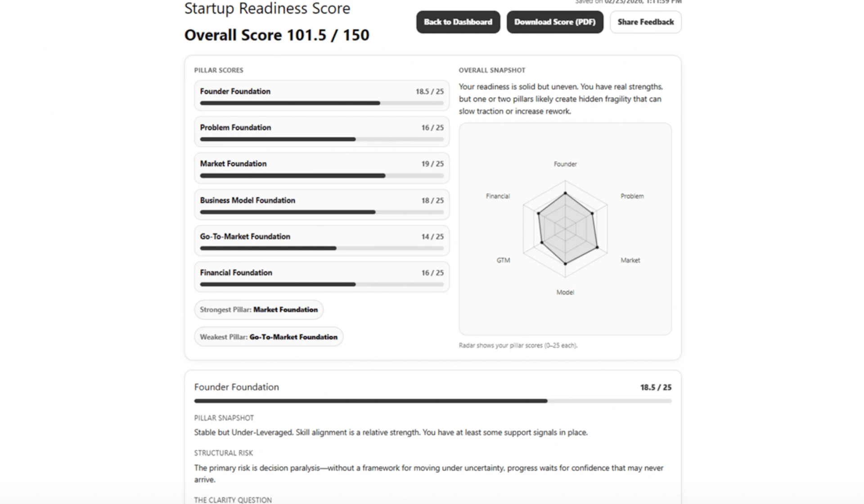
Task: Click the Financial Foundation progress bar in pillar list
Action: tap(321, 284)
